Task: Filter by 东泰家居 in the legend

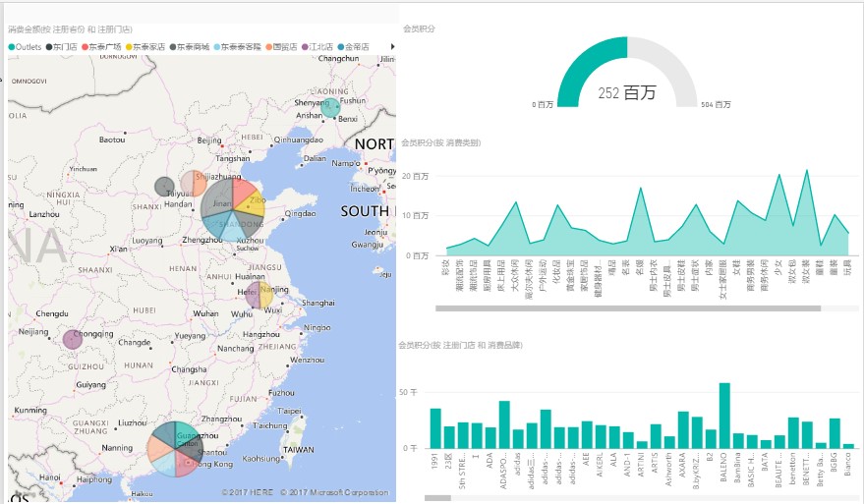Action: point(147,46)
